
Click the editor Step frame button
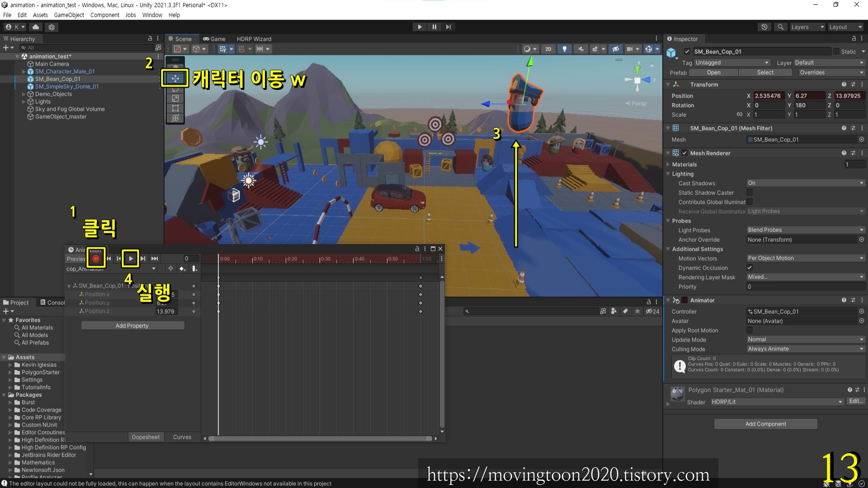(448, 27)
